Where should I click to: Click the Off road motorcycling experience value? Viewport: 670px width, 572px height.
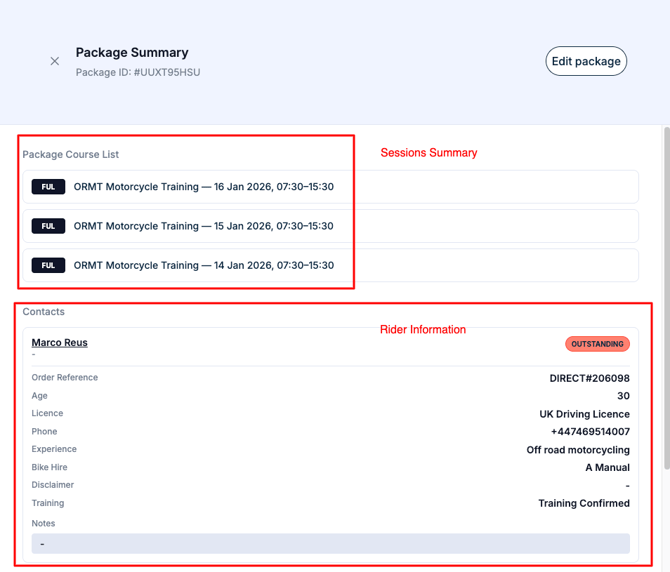578,450
